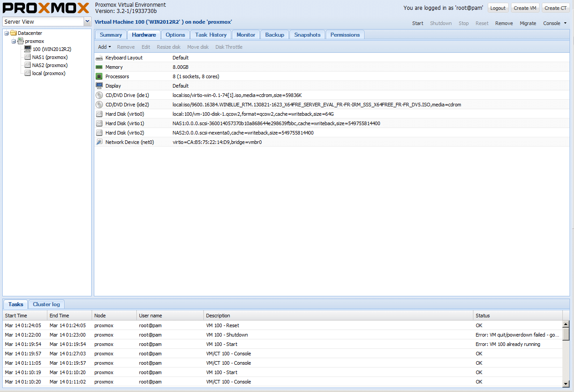Click the Create CT button
This screenshot has height=392, width=574.
(x=556, y=8)
